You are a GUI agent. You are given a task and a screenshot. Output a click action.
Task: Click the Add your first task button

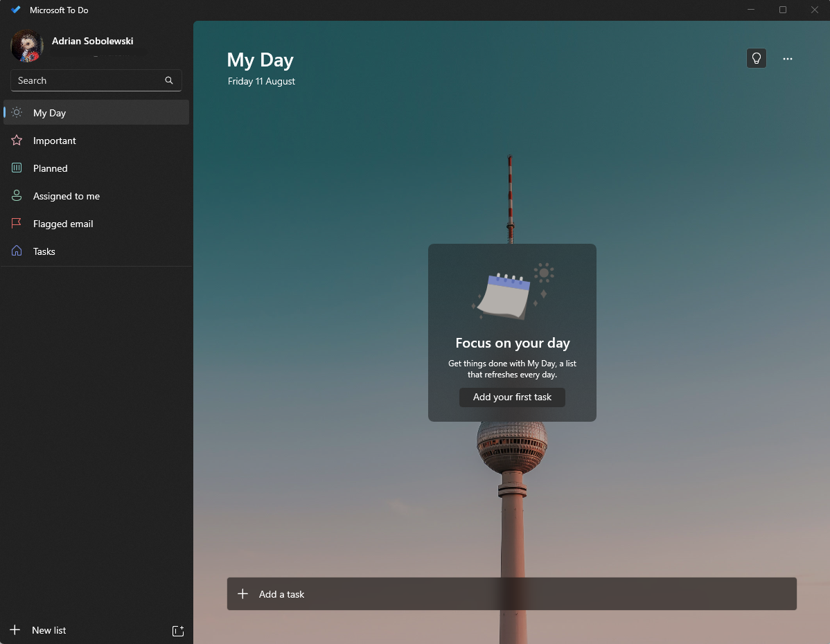pyautogui.click(x=512, y=397)
